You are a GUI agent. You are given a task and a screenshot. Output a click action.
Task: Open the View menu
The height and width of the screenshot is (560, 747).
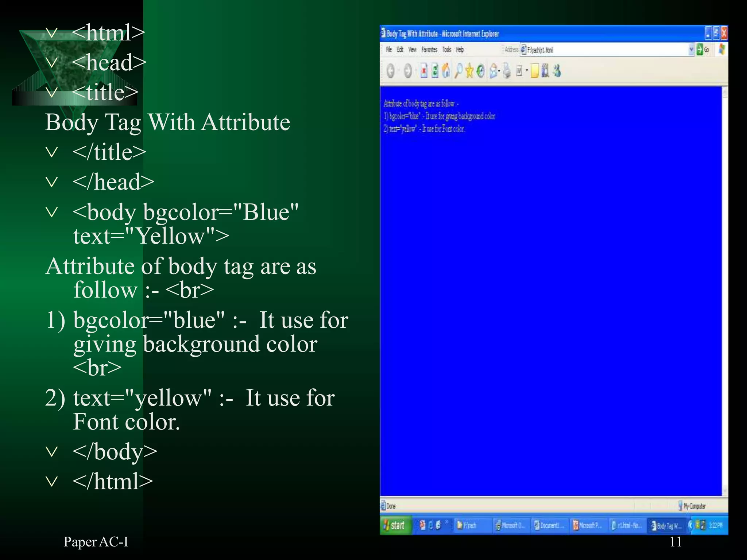coord(413,50)
